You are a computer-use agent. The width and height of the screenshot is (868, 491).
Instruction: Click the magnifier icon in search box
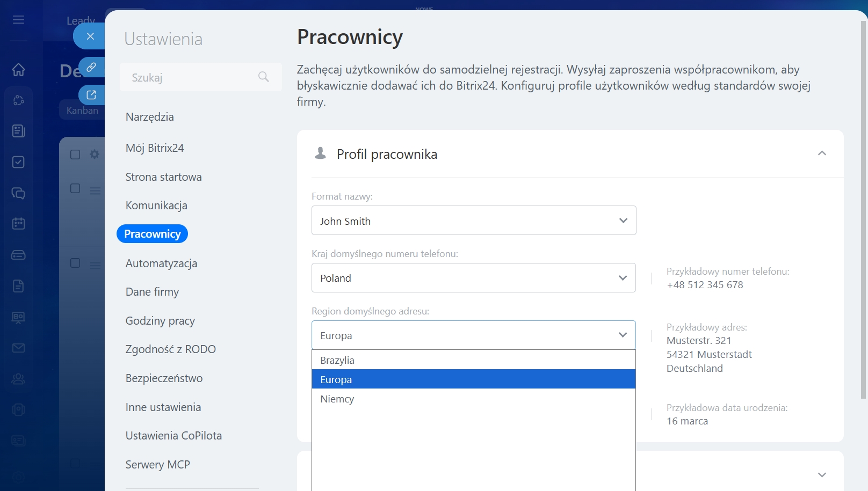(263, 77)
